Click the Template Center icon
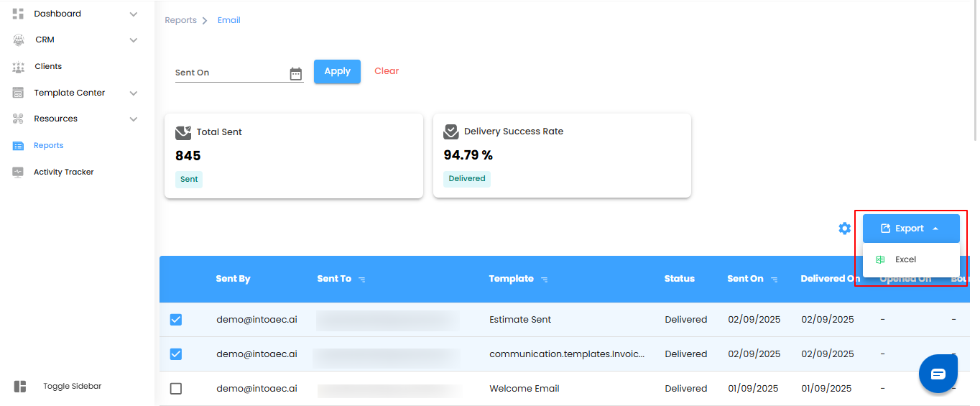 click(x=19, y=93)
